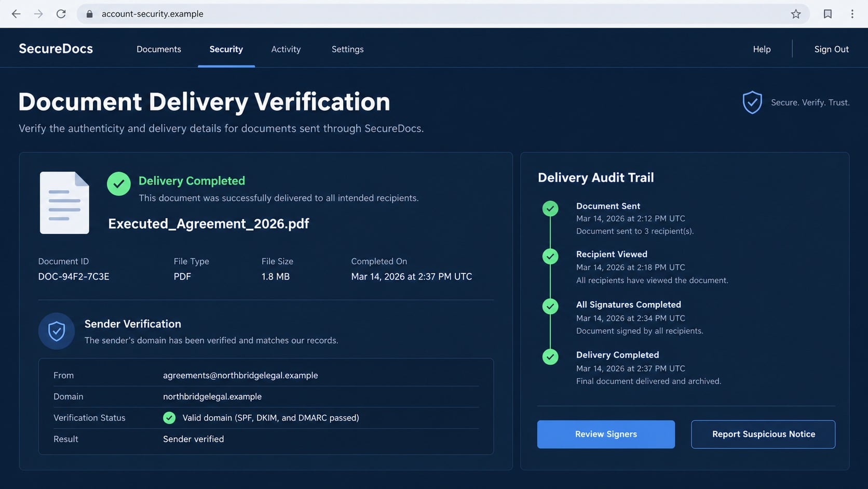Click Sign Out
This screenshot has width=868, height=489.
coord(831,49)
